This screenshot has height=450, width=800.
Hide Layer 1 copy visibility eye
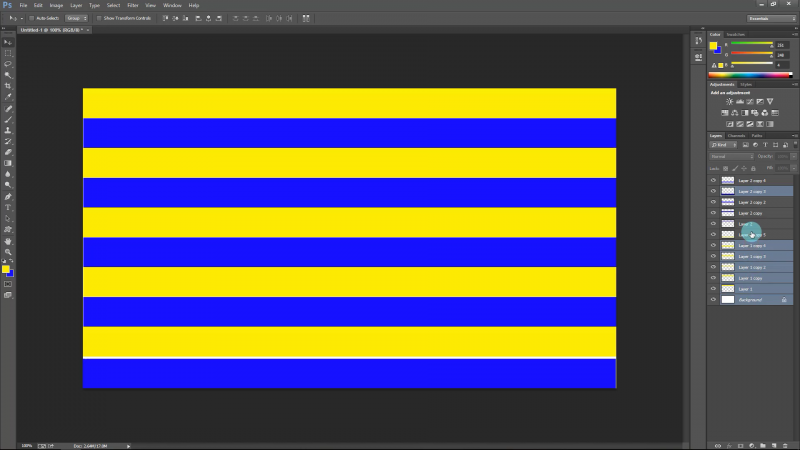click(713, 278)
